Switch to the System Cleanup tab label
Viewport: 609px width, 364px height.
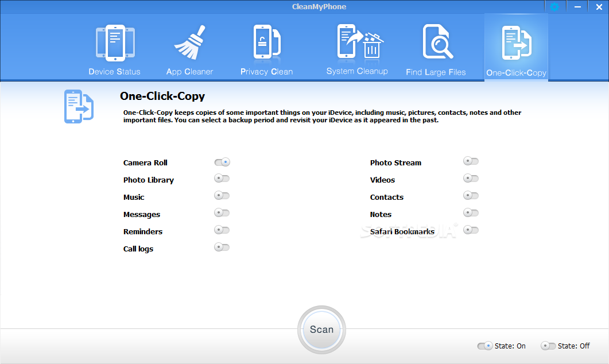[x=357, y=71]
